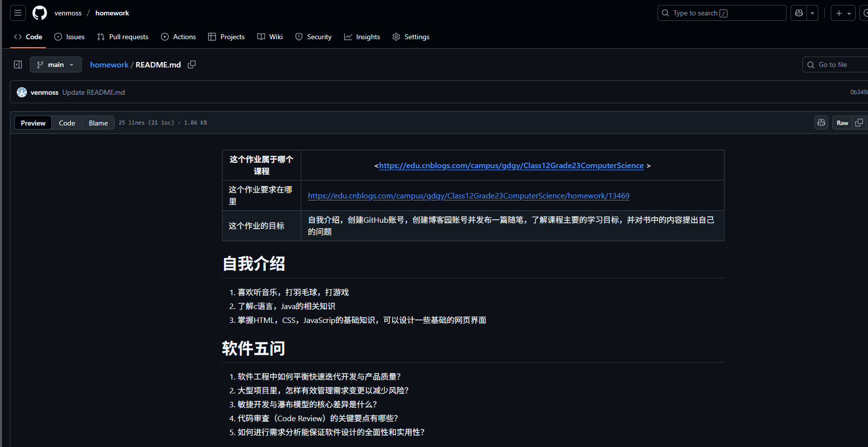Click the README.md filename in breadcrumb
Screen dimensions: 868x447
pos(158,64)
